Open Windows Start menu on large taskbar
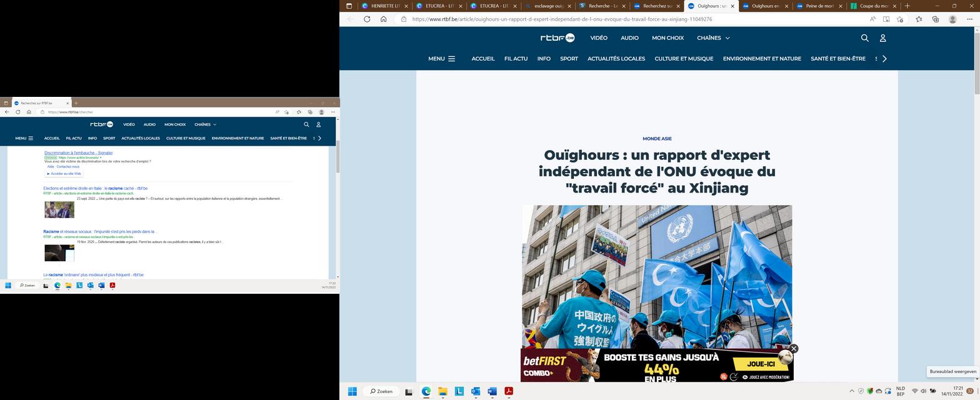The width and height of the screenshot is (980, 400). 352,391
